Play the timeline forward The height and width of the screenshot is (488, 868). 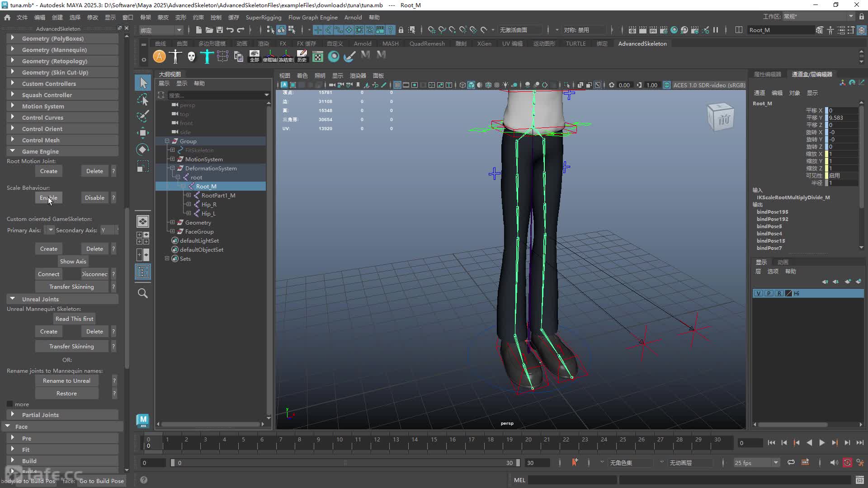pyautogui.click(x=822, y=443)
